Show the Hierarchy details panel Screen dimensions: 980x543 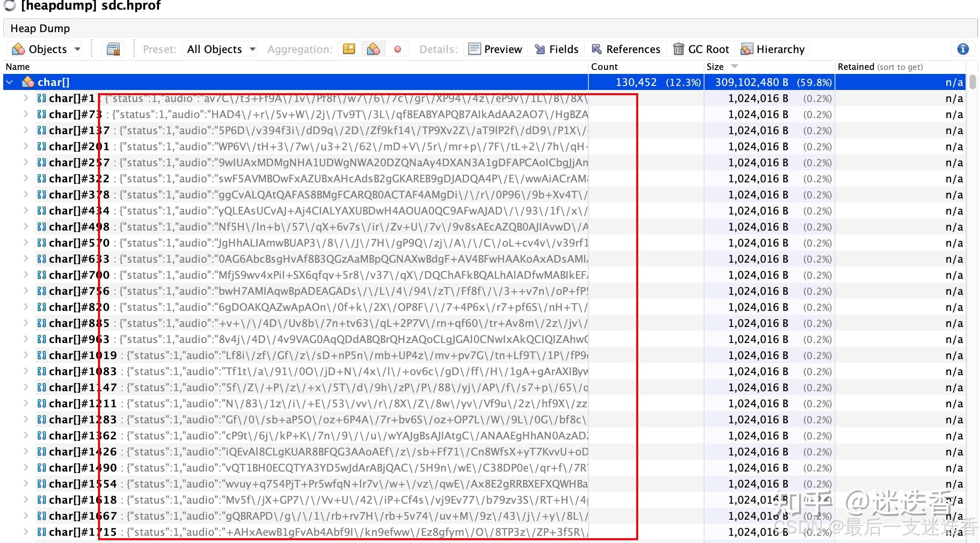[x=773, y=49]
